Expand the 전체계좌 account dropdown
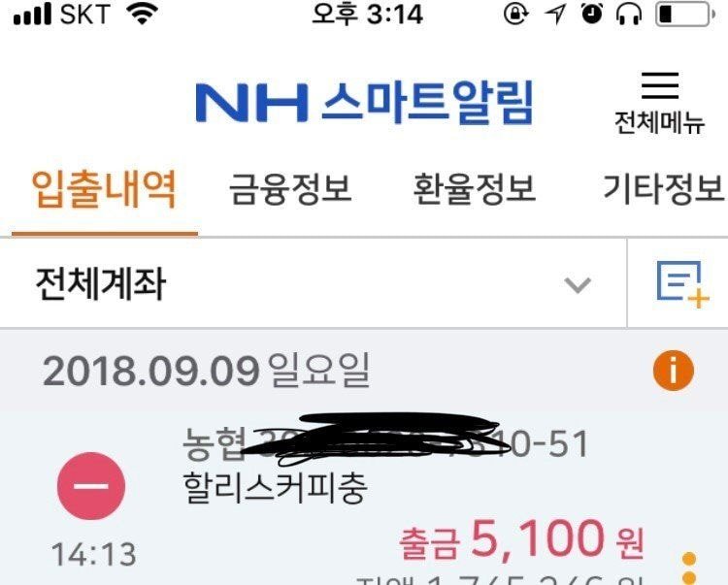 point(314,283)
